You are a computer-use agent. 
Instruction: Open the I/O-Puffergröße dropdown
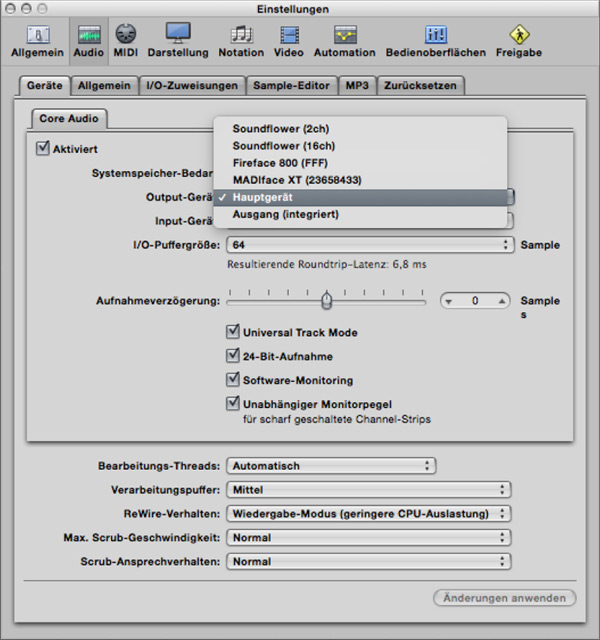coord(369,245)
